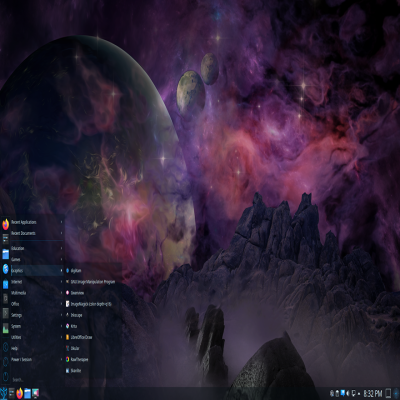Open LibreOffice Draw

coord(93,337)
